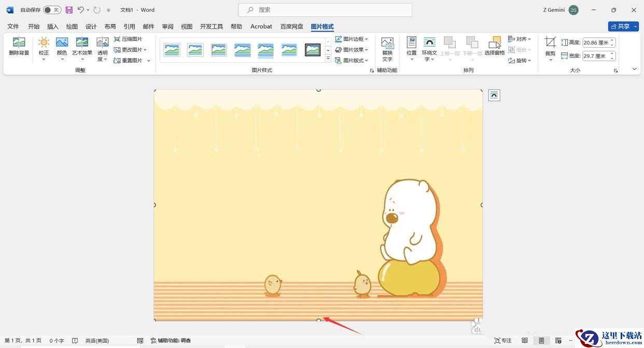Viewport: 644px width, 348px height.
Task: Switch to the 开始 Home tab
Action: coord(34,26)
